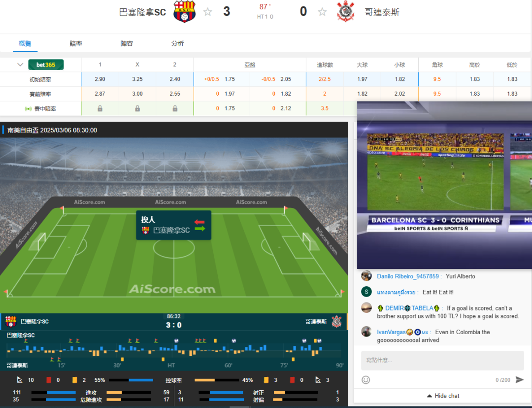Favorite Corinthians with the star icon

coord(322,12)
